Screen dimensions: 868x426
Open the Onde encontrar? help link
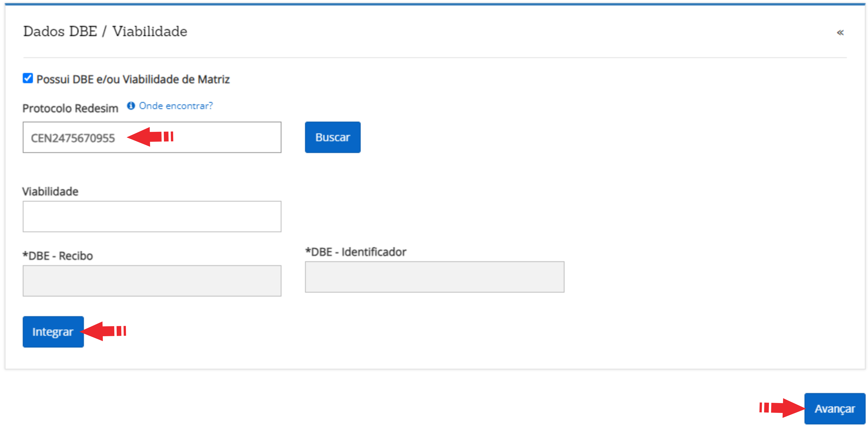coord(176,106)
